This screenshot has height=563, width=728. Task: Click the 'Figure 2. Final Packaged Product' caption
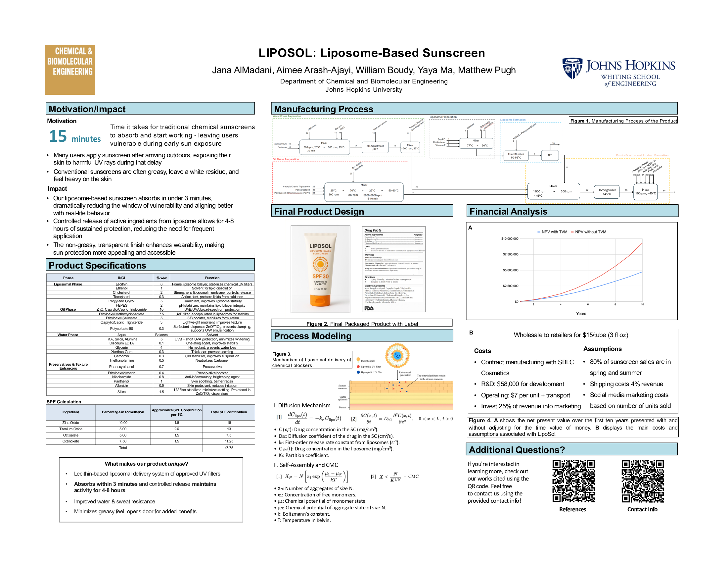pos(362,323)
